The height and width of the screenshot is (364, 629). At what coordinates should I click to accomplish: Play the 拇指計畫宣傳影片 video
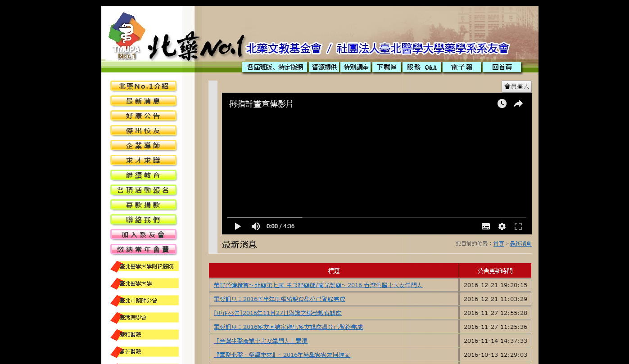click(x=238, y=226)
